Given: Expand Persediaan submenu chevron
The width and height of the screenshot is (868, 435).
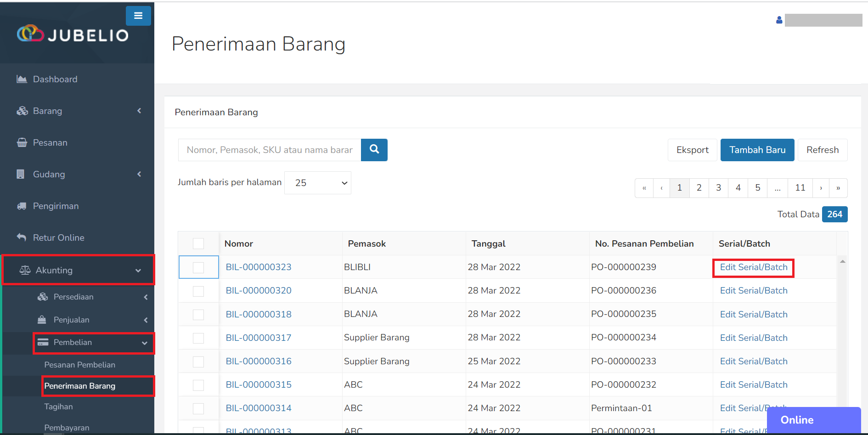Looking at the screenshot, I should (146, 297).
